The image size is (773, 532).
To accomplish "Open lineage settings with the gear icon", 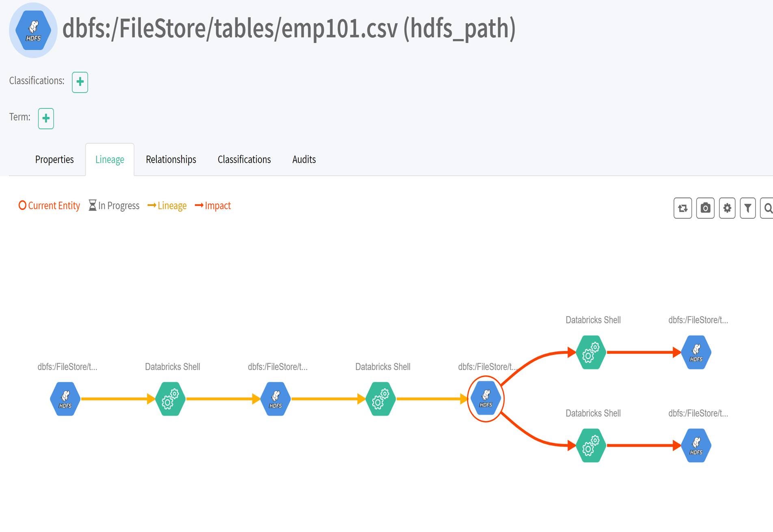I will click(727, 208).
